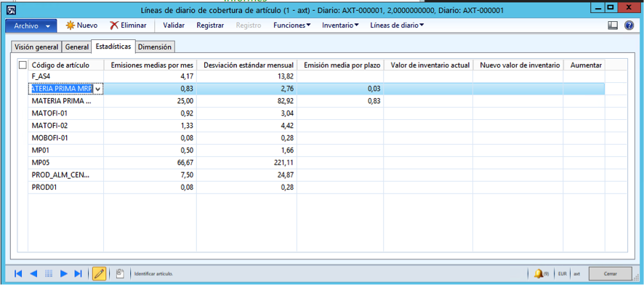
Task: Open grid view icon in status bar
Action: click(49, 273)
